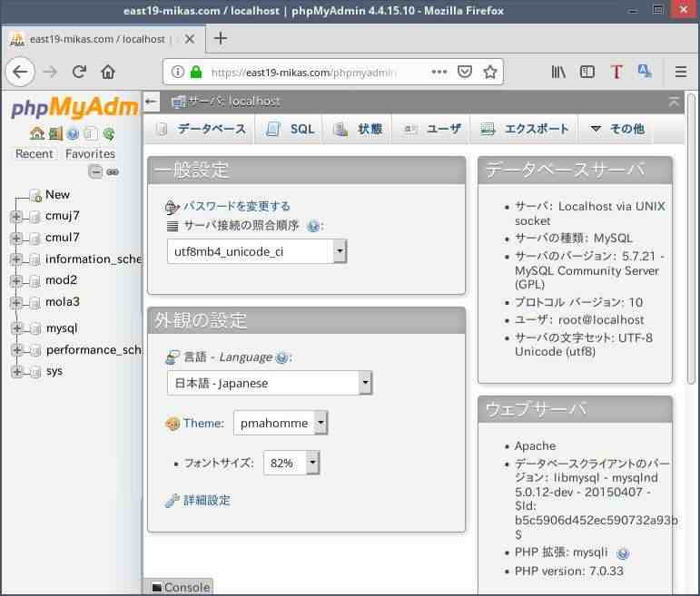The image size is (700, 596).
Task: Expand the mod2 database tree node
Action: 16,280
